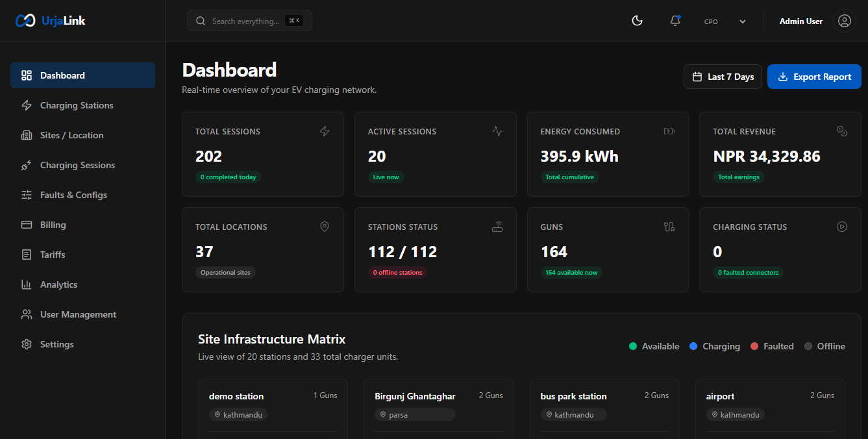
Task: Click the Billing card icon in sidebar
Action: 27,225
